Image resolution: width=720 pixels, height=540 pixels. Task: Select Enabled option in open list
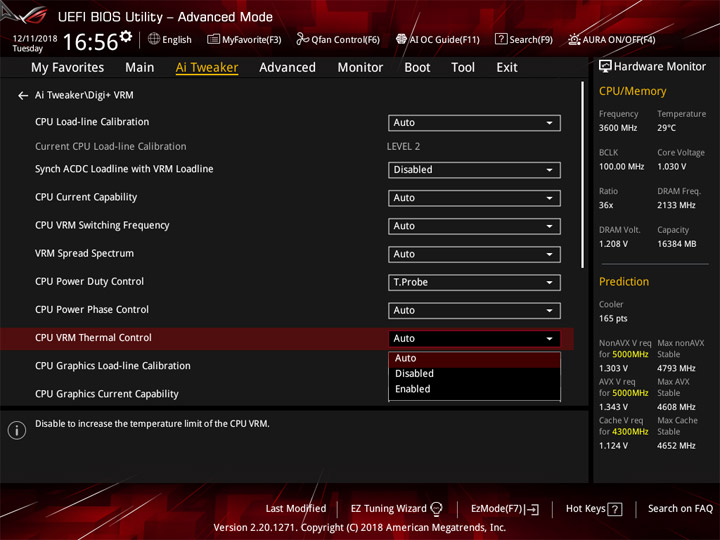[x=474, y=389]
